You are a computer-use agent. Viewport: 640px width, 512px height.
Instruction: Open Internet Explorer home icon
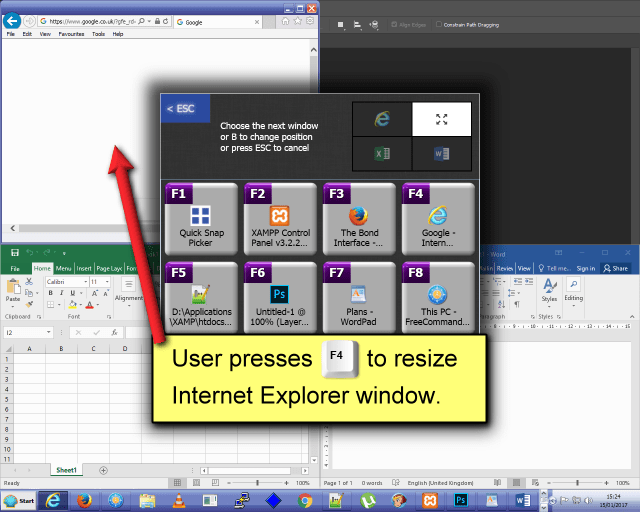pyautogui.click(x=285, y=21)
